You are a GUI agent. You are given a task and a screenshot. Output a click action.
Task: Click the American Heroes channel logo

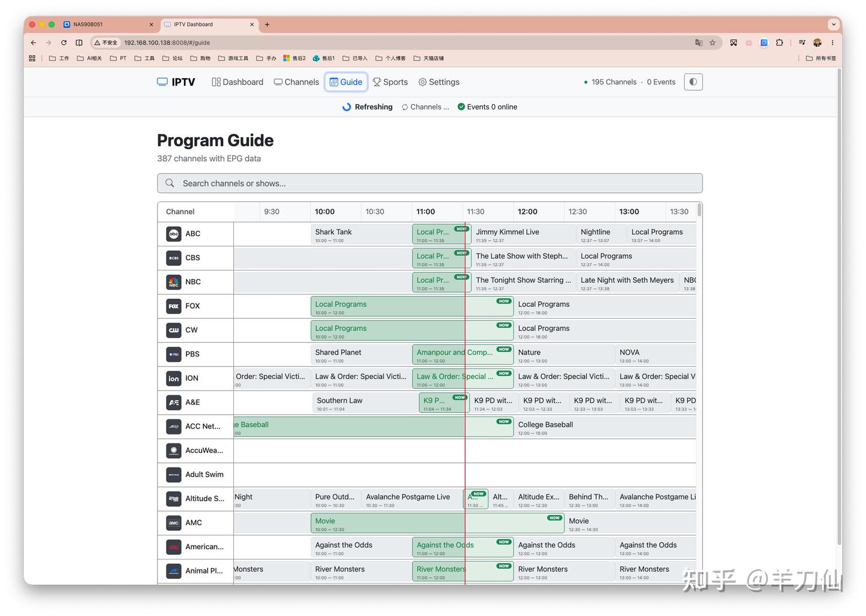point(174,546)
